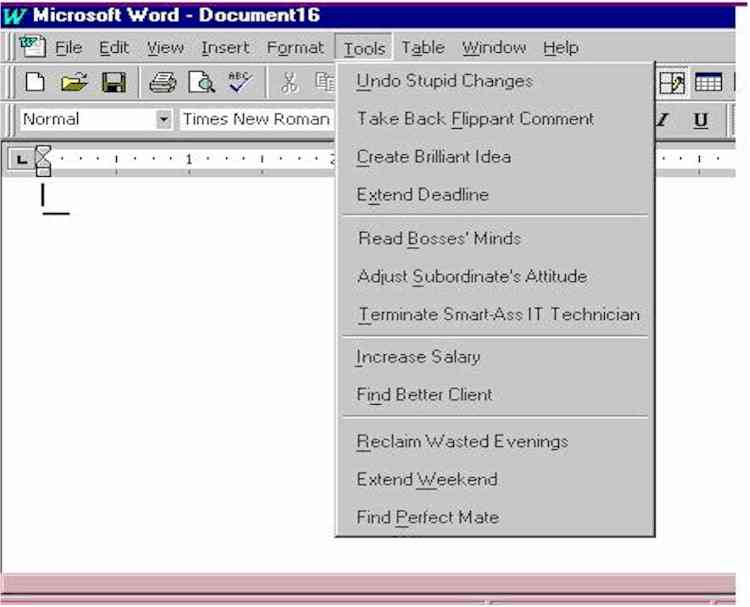Select Terminate Smart-Ass IT Technician
The height and width of the screenshot is (607, 750).
(495, 314)
